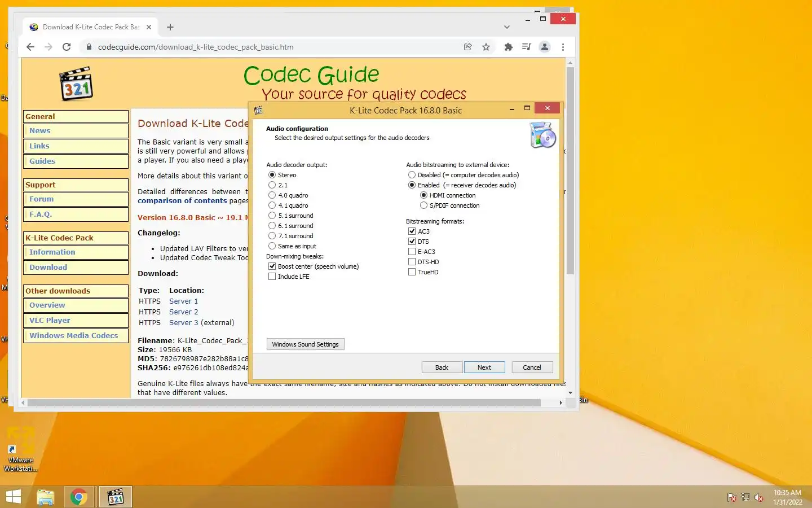Click Next in installer
812x508 pixels.
(x=484, y=367)
